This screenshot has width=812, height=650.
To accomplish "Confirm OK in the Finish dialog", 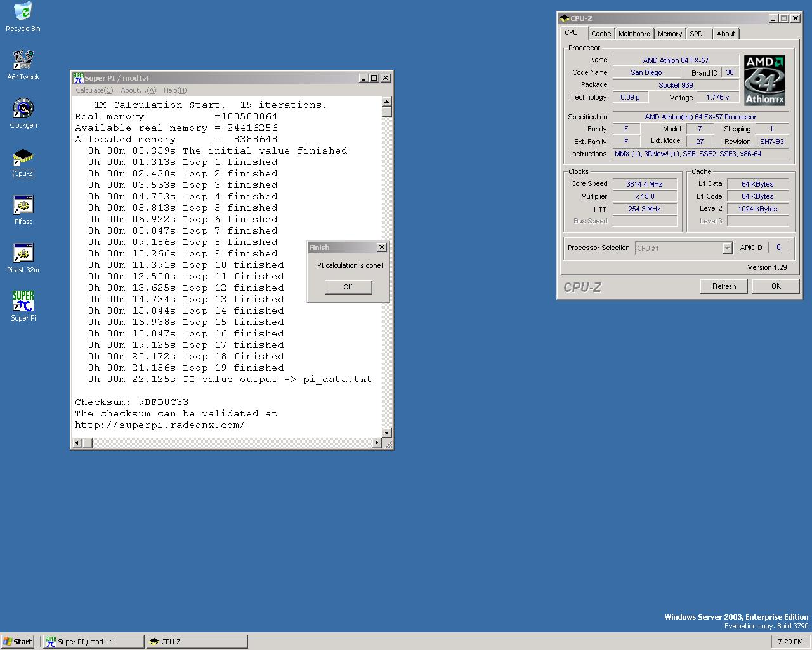I will click(348, 287).
